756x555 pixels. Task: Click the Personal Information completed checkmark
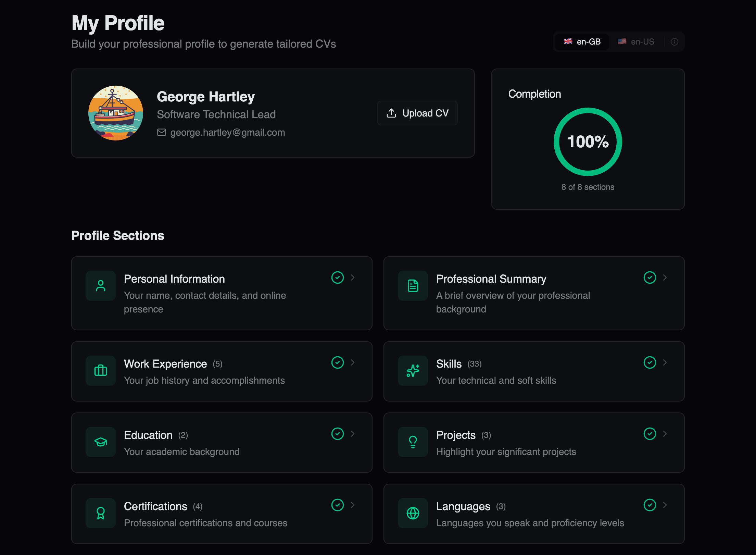(x=338, y=277)
